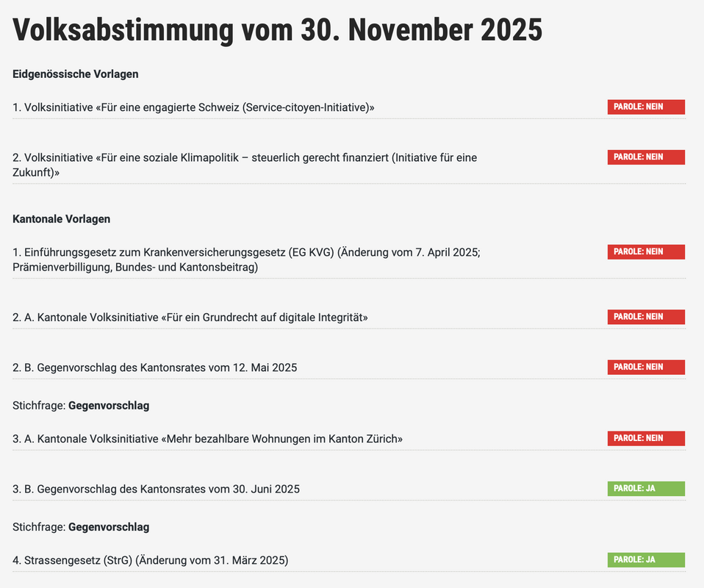Viewport: 704px width, 588px height.
Task: Open the Service-citoyen-Initiative item
Action: point(194,107)
